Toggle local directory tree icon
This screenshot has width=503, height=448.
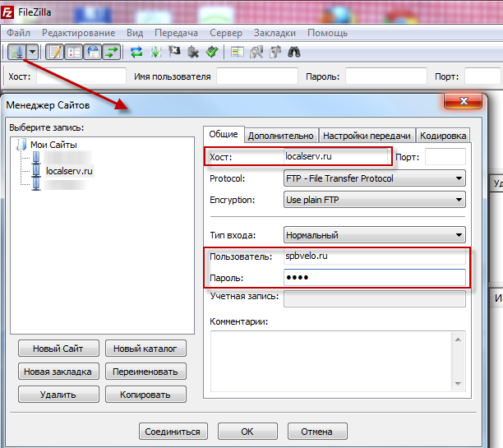[74, 52]
